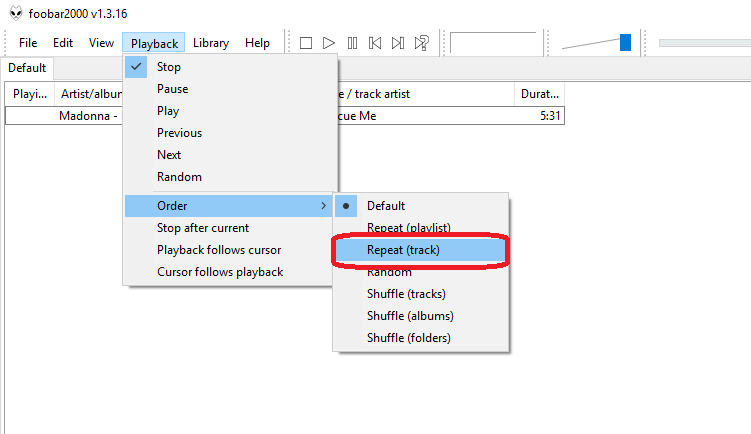Enable Stop after current option
This screenshot has height=434, width=751.
coord(202,228)
